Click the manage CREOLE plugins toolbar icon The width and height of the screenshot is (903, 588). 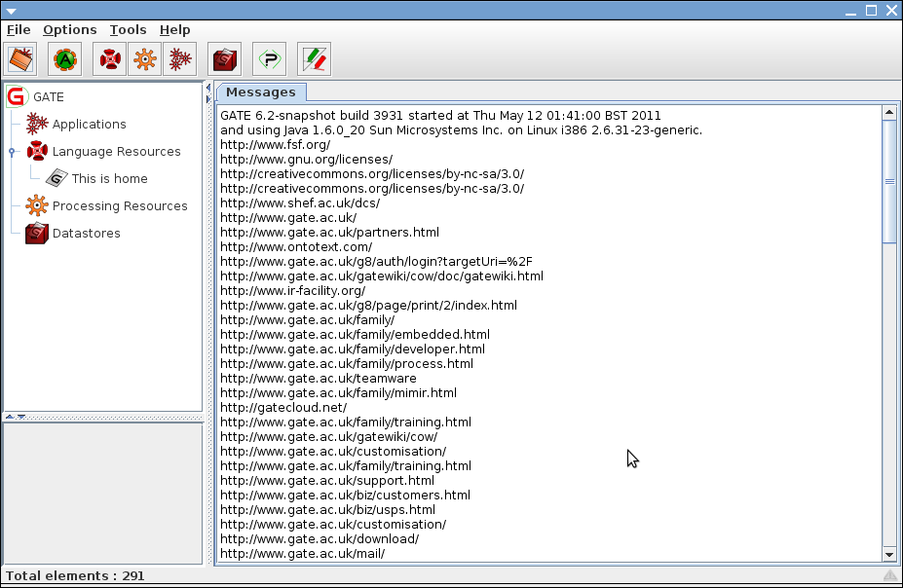point(270,58)
